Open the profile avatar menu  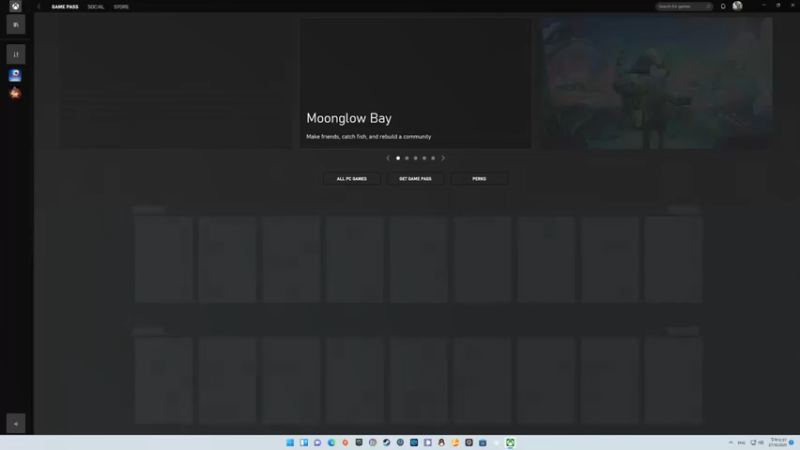click(x=737, y=6)
